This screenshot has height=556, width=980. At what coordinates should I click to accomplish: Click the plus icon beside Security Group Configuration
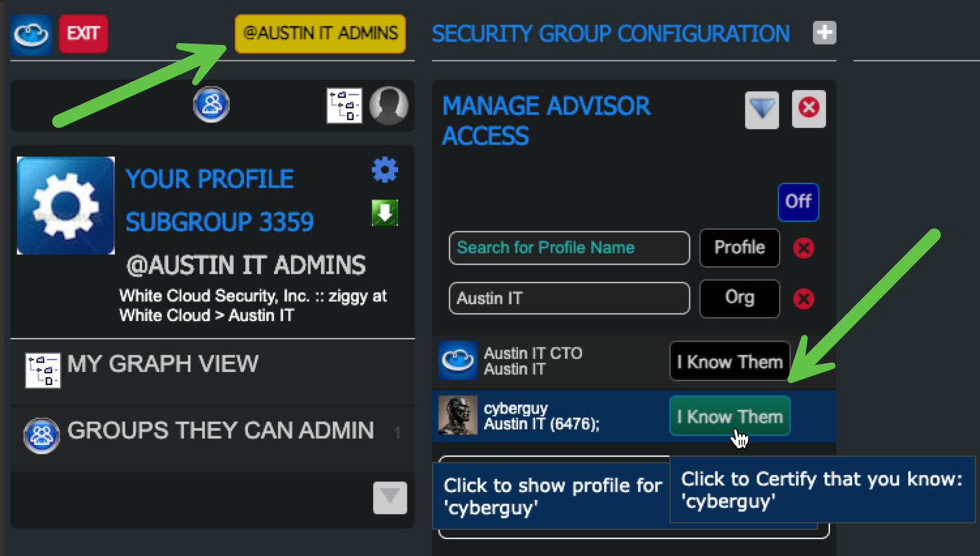(x=824, y=33)
